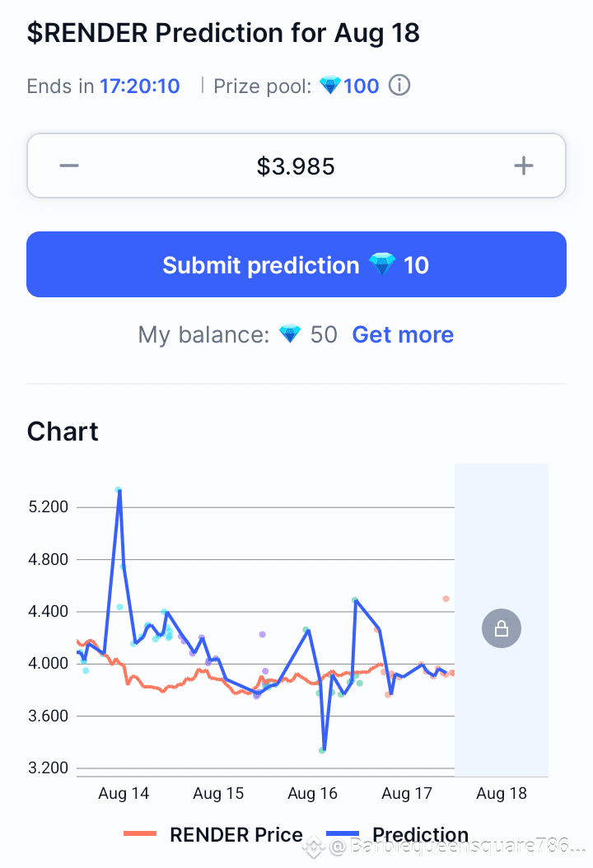This screenshot has height=868, width=593.
Task: Click the prediction peak above 5.200
Action: tap(119, 490)
